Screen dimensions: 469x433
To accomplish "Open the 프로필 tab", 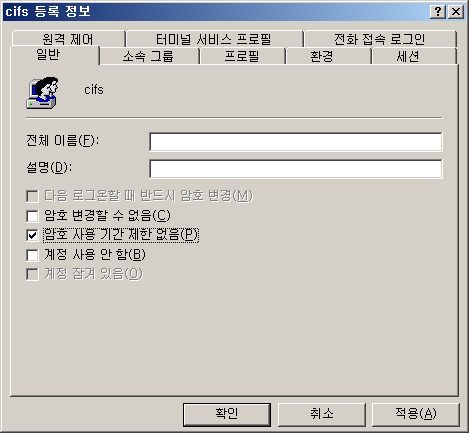I will [242, 56].
